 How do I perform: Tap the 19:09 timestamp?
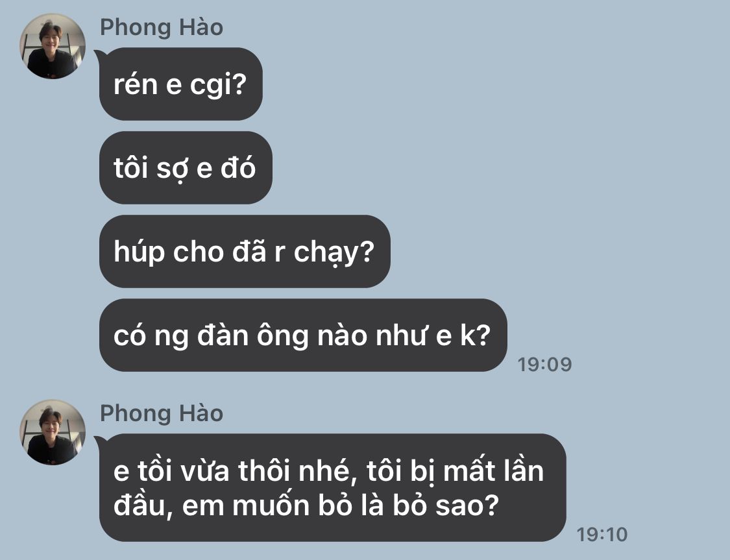point(544,365)
